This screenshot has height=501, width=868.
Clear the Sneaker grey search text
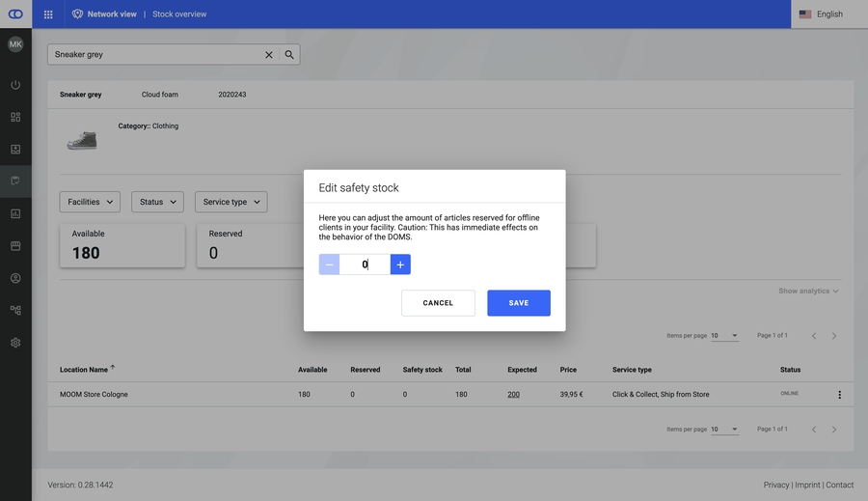[269, 55]
